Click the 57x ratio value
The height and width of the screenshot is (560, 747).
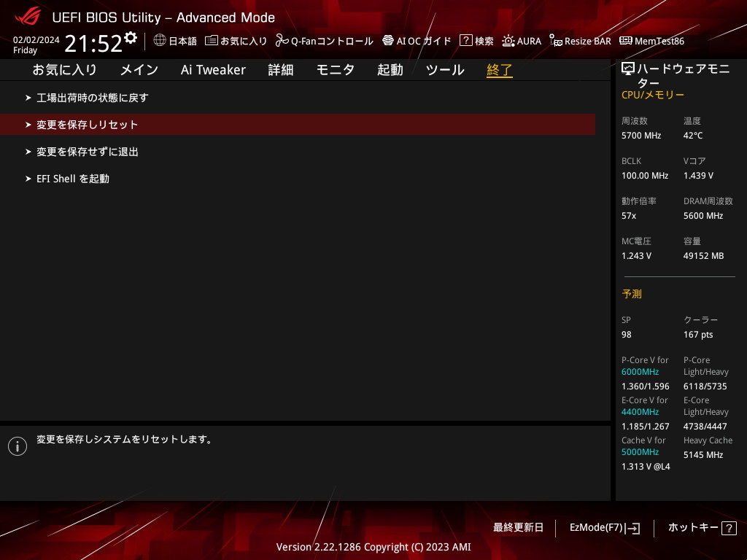(x=629, y=216)
